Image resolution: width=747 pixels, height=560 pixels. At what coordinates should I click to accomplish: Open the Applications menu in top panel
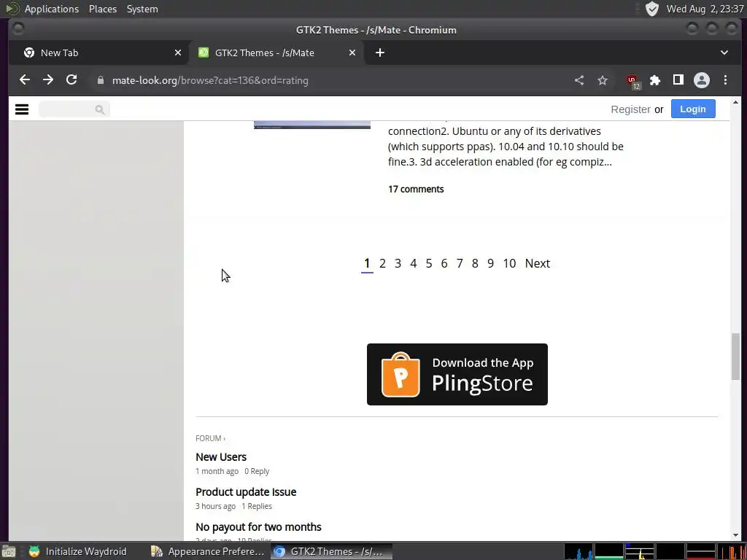tap(52, 9)
